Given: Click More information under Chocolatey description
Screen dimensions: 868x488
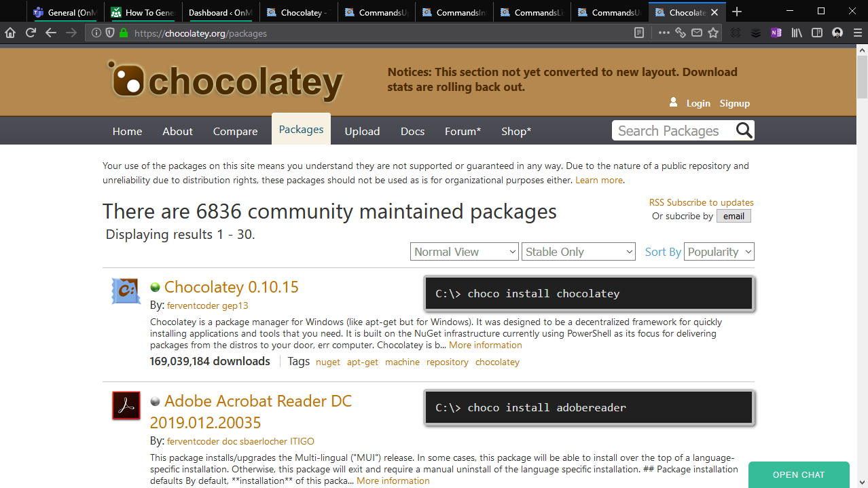Looking at the screenshot, I should pos(486,345).
